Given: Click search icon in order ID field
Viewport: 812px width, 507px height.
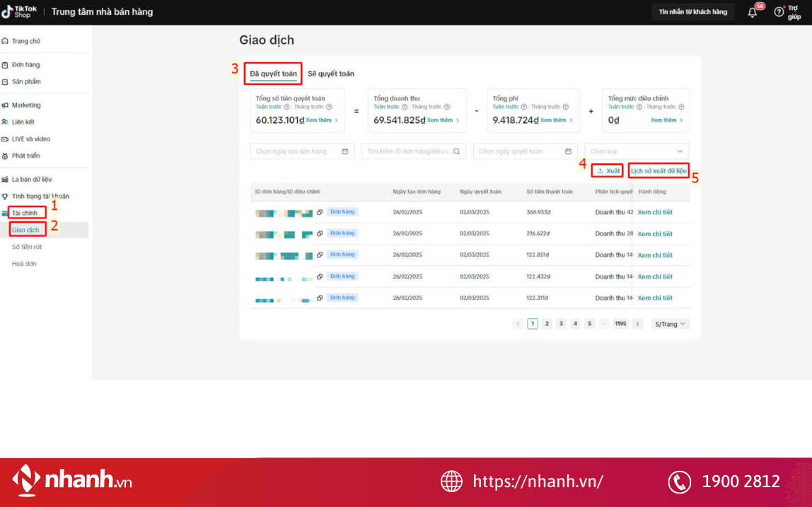Looking at the screenshot, I should [x=457, y=151].
